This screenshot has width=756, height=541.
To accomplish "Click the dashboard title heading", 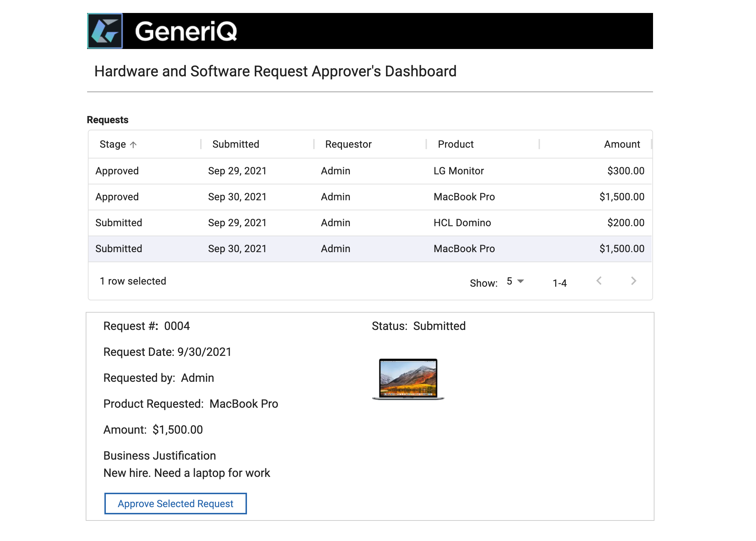I will (x=275, y=72).
